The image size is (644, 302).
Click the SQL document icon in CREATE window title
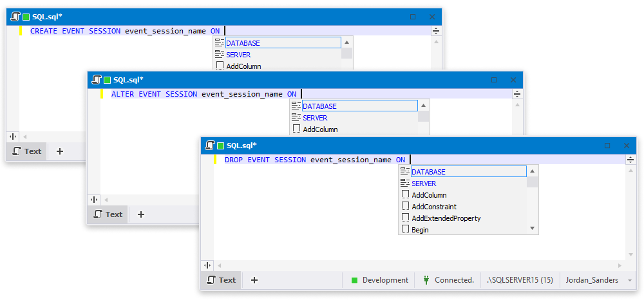(15, 17)
